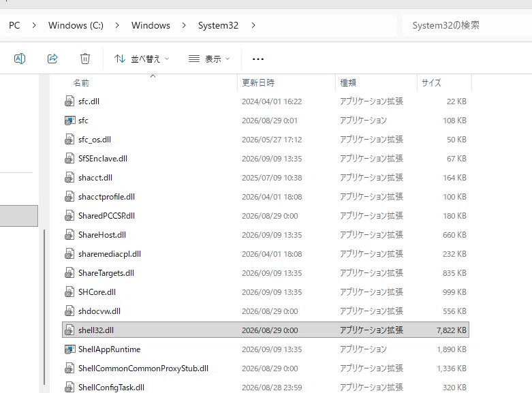The width and height of the screenshot is (532, 393).
Task: Click the Windows (C:) breadcrumb segment
Action: pos(76,25)
